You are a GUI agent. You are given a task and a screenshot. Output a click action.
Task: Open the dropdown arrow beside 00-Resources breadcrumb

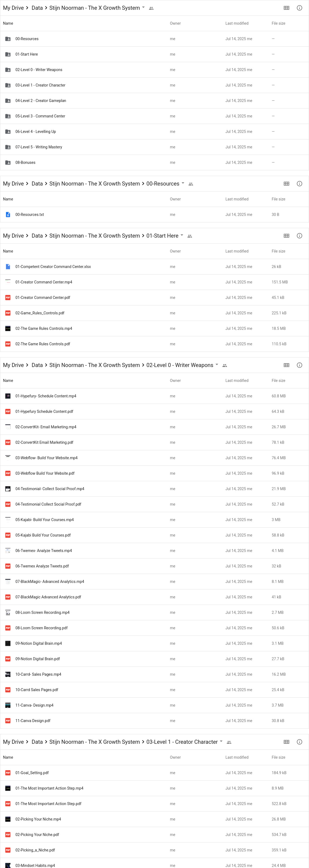183,183
